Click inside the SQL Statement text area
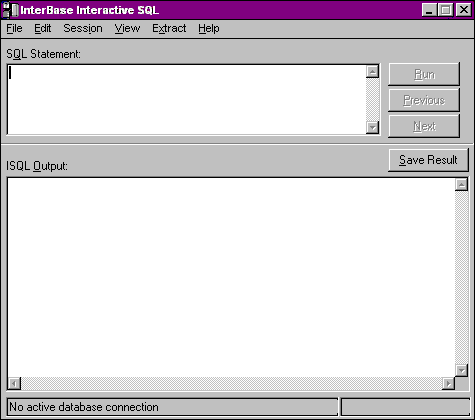Viewport: 475px width, 420px height. [x=187, y=100]
